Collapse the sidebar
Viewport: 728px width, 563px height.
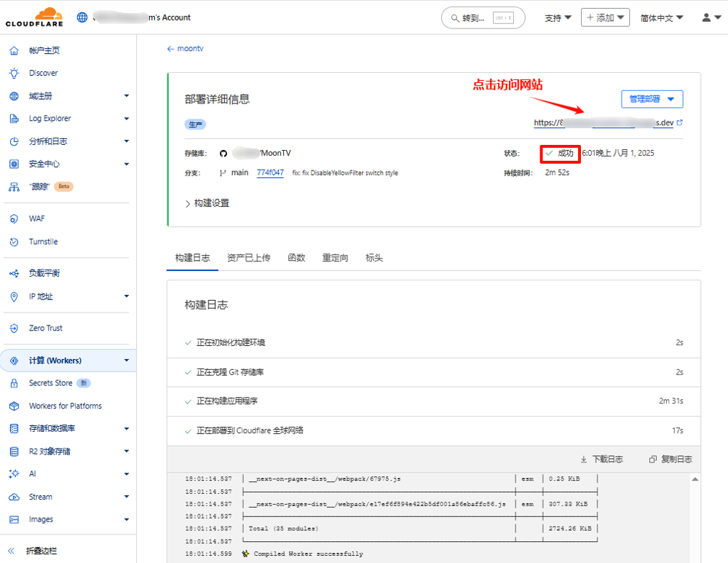point(12,551)
